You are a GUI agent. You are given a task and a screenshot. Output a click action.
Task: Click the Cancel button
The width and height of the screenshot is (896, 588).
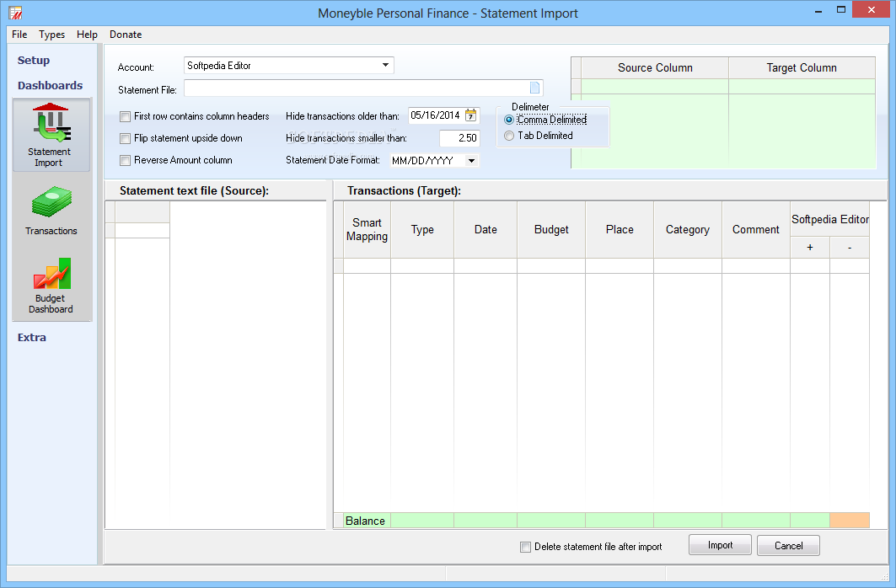(789, 545)
